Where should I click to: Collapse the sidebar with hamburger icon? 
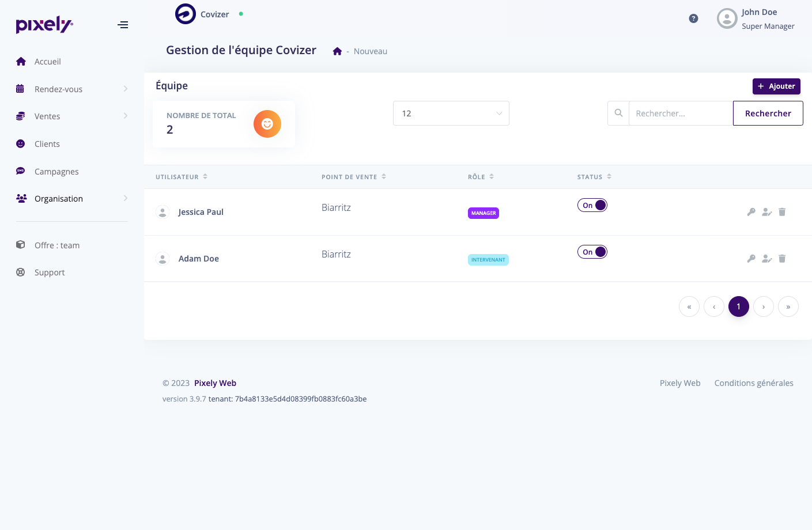click(x=123, y=25)
